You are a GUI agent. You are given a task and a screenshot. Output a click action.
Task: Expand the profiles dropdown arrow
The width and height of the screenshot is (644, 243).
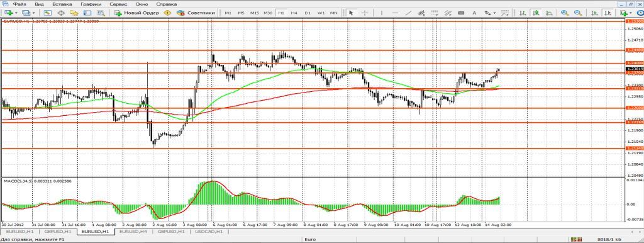(34, 13)
